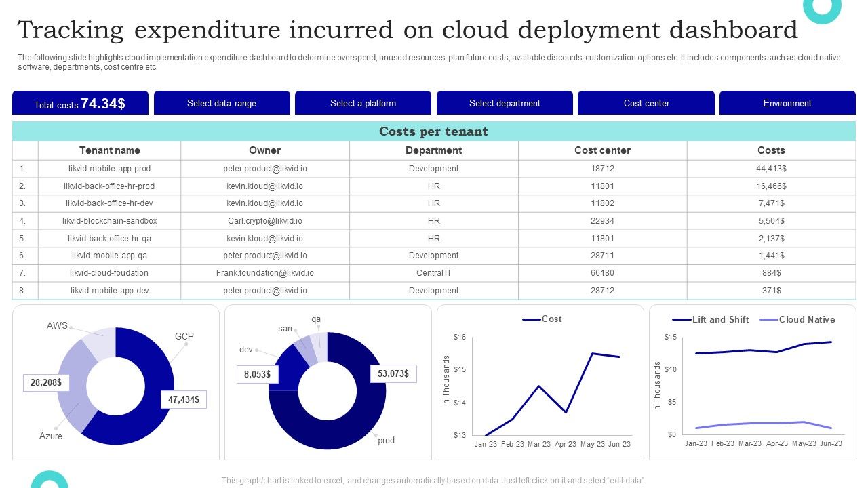This screenshot has width=868, height=488.
Task: Click row number 8. in table
Action: tap(22, 291)
